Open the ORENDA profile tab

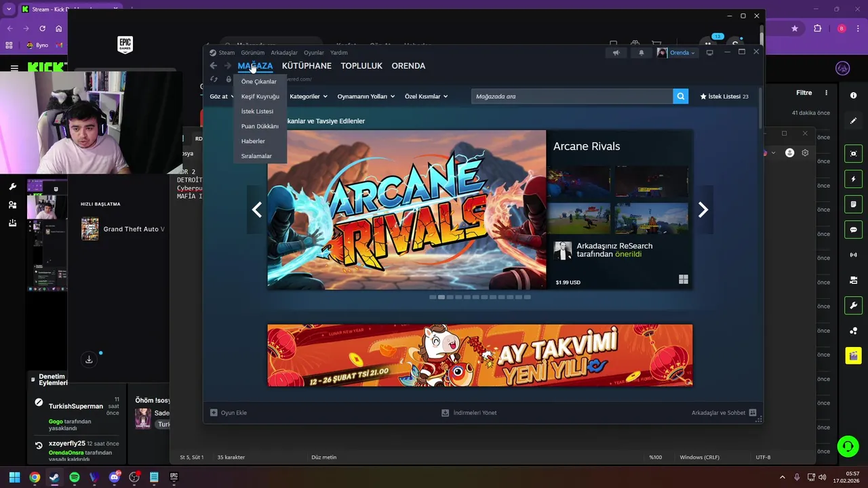[x=408, y=66]
